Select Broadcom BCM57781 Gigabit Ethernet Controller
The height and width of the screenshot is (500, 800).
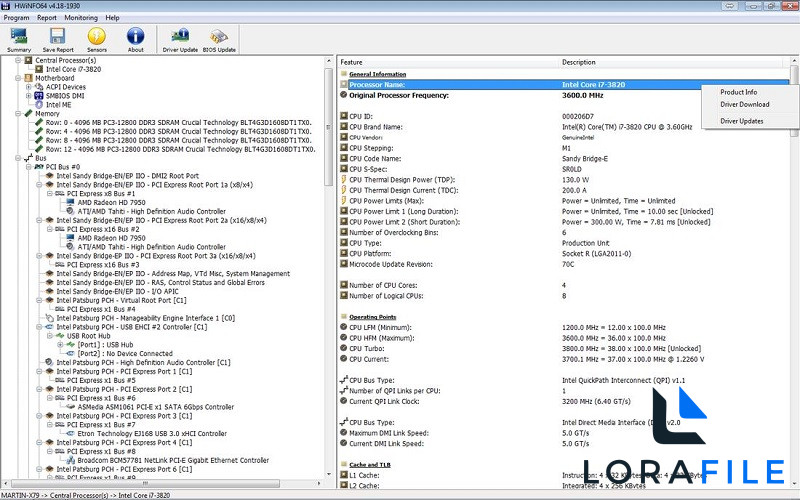173,460
